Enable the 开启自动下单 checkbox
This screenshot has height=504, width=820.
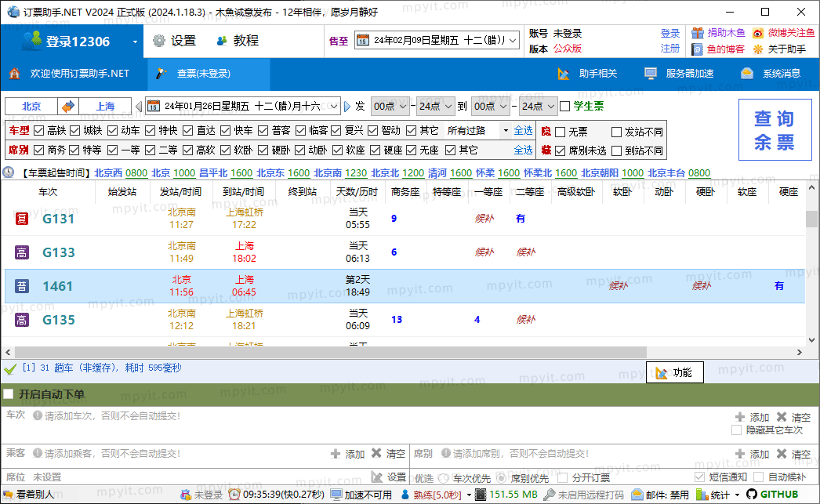9,394
